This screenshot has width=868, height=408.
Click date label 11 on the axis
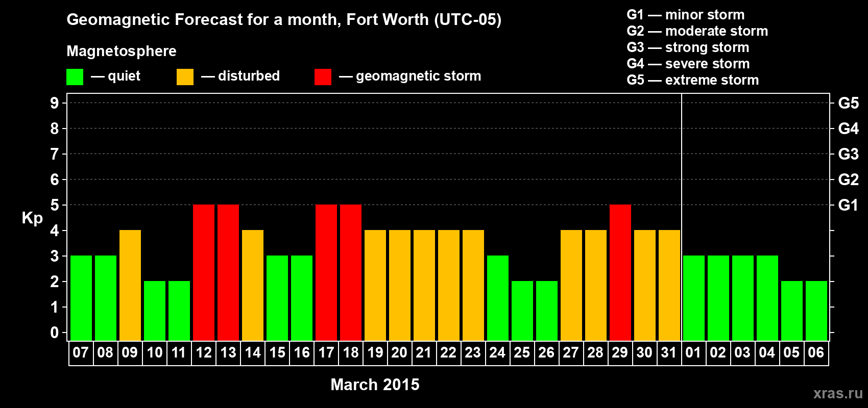pos(179,352)
